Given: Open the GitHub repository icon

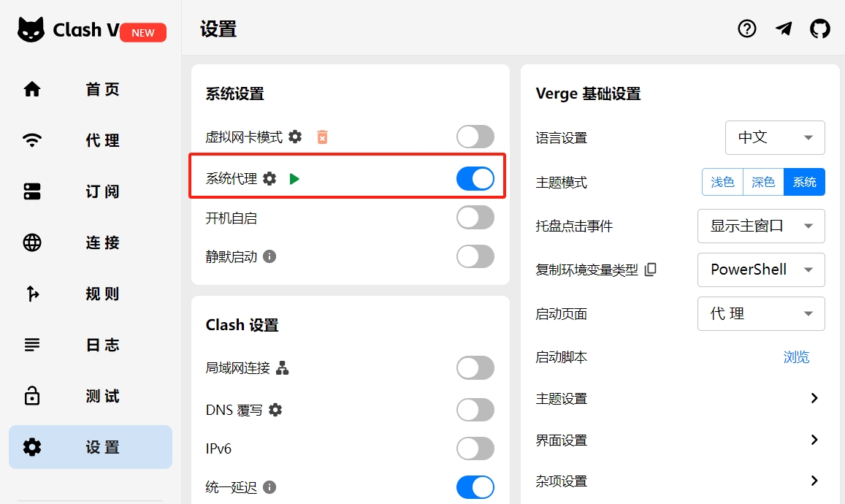Looking at the screenshot, I should [819, 28].
